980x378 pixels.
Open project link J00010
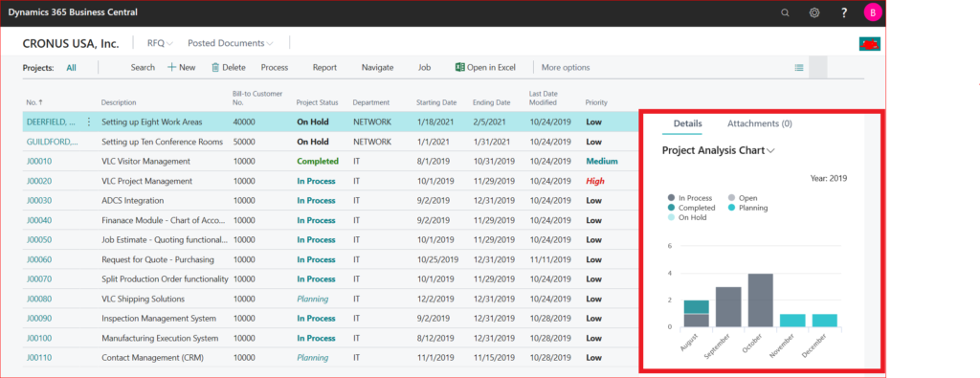[x=39, y=161]
